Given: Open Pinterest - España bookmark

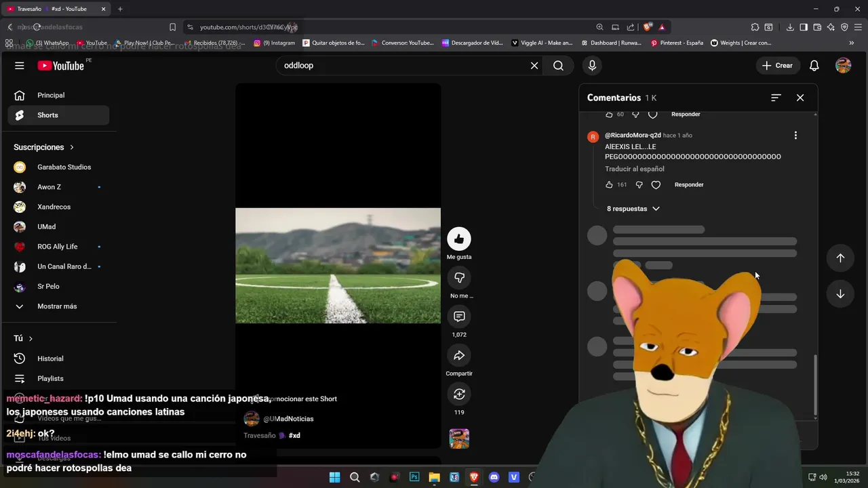Looking at the screenshot, I should tap(677, 43).
